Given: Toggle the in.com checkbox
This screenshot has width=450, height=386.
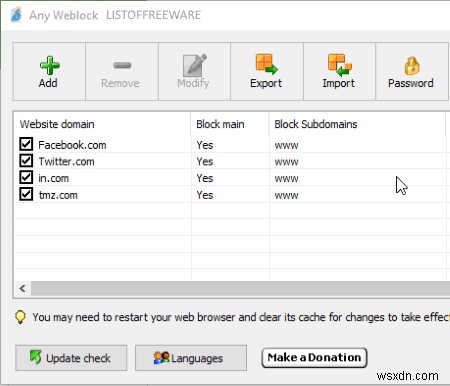Looking at the screenshot, I should (x=26, y=178).
